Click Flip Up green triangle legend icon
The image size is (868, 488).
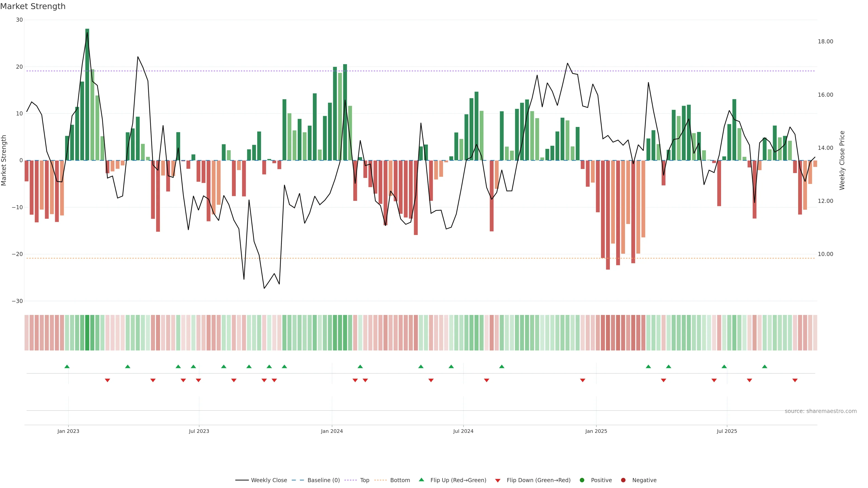click(x=421, y=480)
